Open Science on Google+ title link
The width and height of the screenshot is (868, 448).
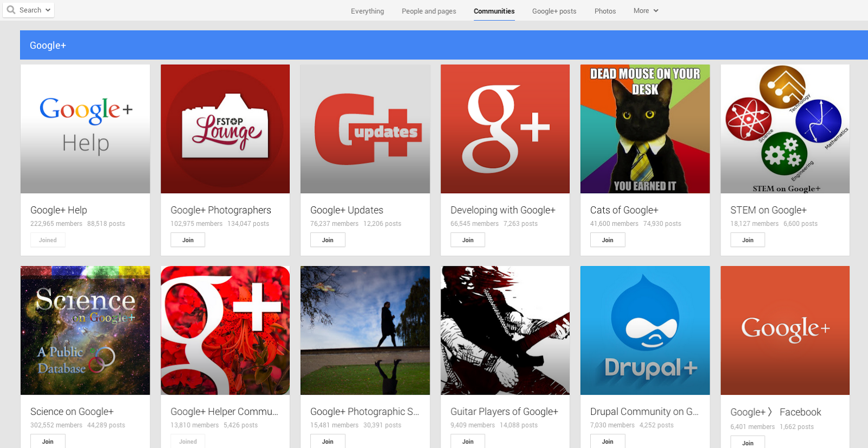coord(72,412)
